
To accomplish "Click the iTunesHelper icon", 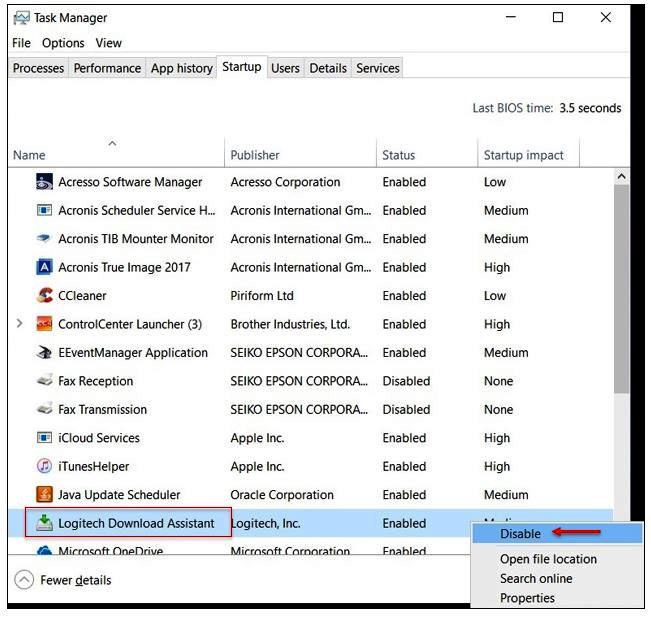I will coord(44,466).
